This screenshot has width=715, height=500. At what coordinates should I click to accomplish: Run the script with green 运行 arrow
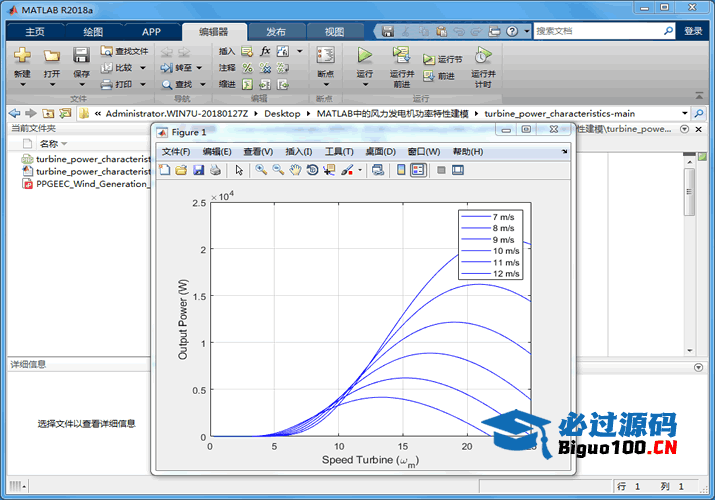coord(364,55)
